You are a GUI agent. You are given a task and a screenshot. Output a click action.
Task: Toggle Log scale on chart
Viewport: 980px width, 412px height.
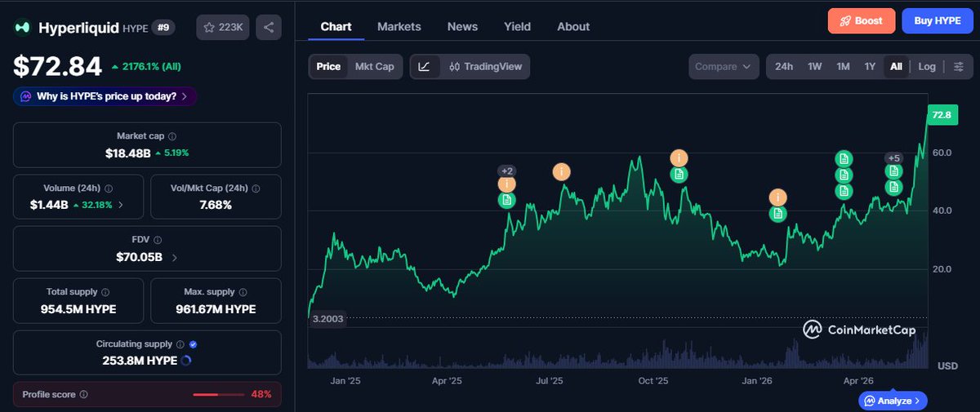tap(927, 67)
